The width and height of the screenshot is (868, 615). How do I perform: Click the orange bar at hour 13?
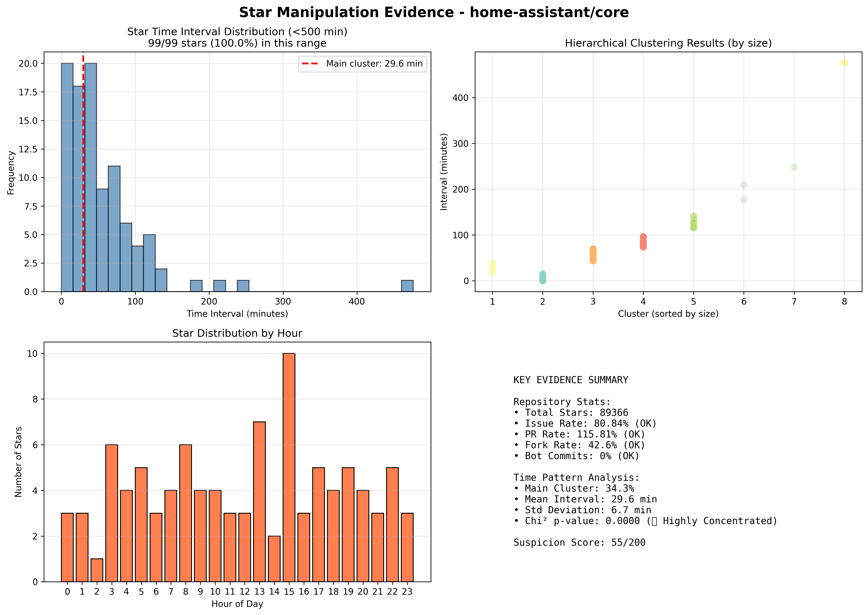tap(259, 502)
